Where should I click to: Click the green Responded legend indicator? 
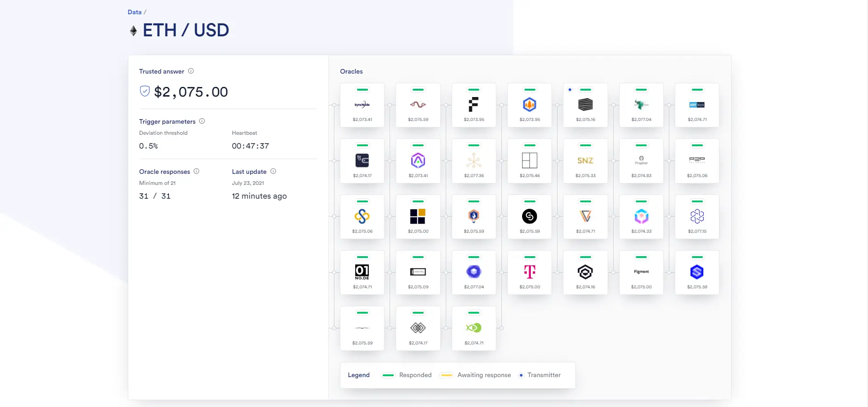[388, 375]
